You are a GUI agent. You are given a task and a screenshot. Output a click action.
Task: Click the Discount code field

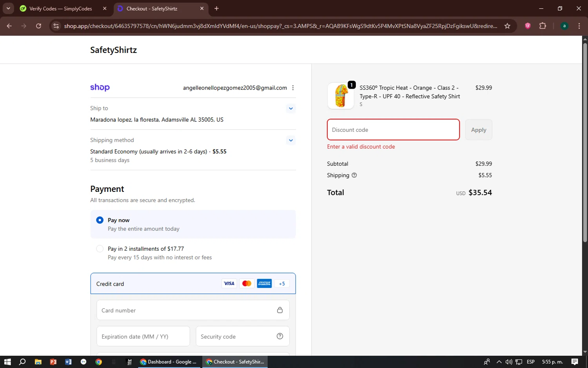tap(393, 129)
